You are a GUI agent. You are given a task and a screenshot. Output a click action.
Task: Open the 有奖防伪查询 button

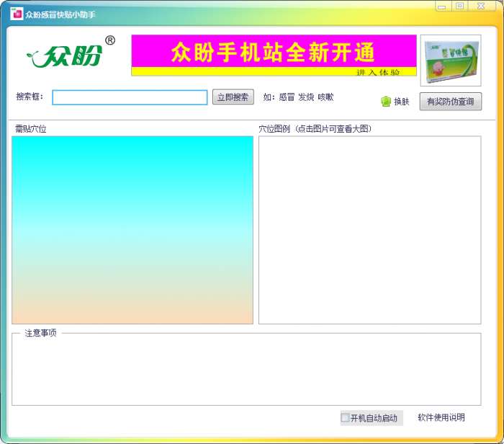451,102
